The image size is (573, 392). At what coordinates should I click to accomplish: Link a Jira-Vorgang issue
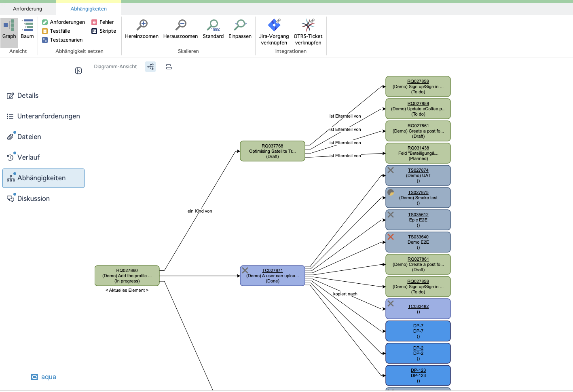pos(274,25)
